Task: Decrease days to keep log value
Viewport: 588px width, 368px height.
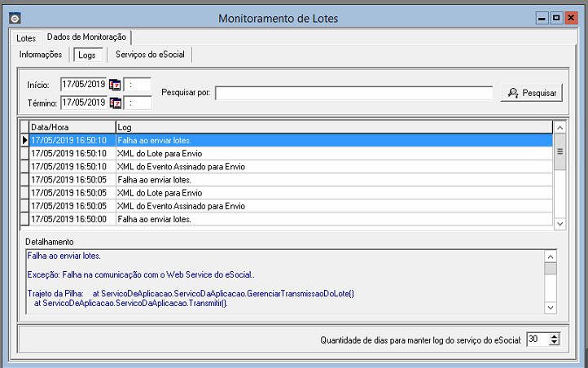Action: pos(555,342)
